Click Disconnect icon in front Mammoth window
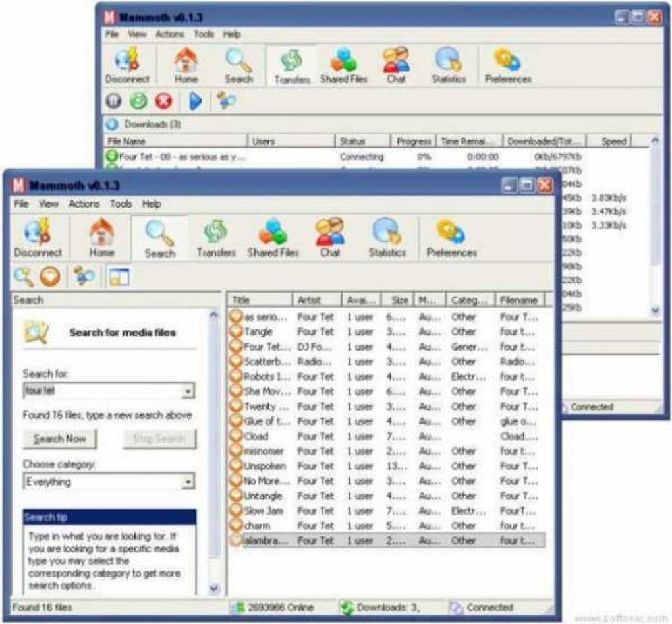Viewport: 672px width, 624px height. click(38, 238)
